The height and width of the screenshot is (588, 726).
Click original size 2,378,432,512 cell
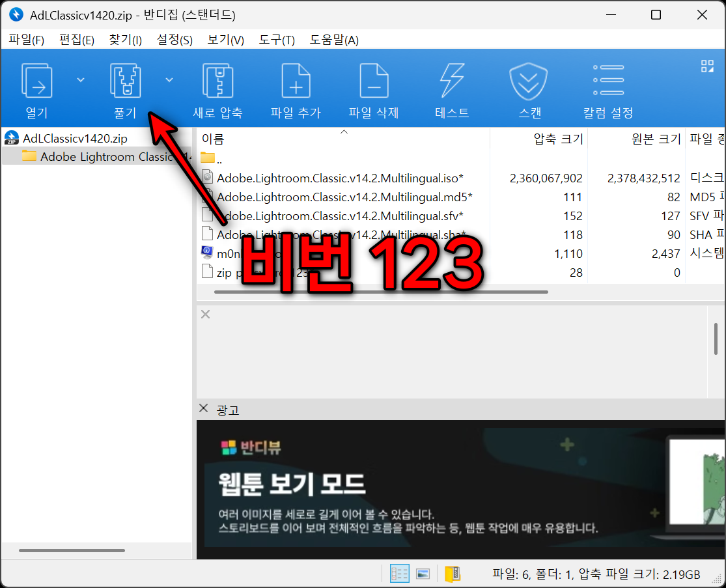coord(643,178)
